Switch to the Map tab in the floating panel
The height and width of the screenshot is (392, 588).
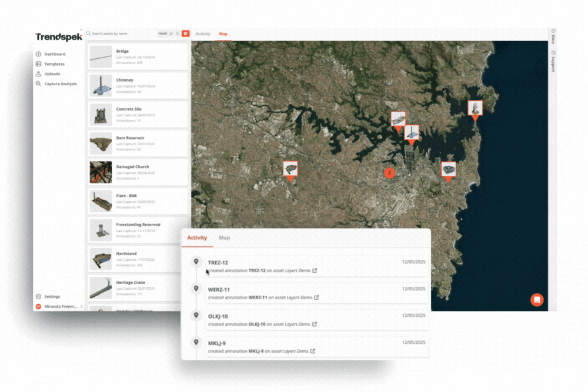[x=224, y=237]
